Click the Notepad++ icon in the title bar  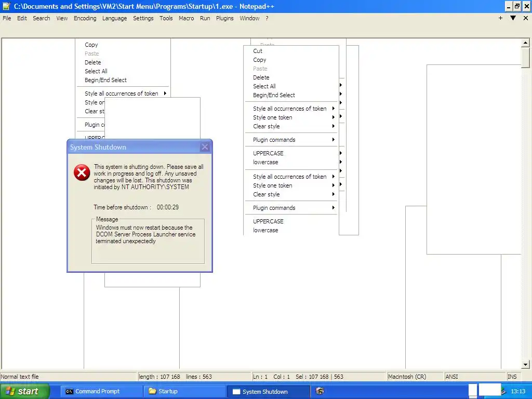[6, 6]
